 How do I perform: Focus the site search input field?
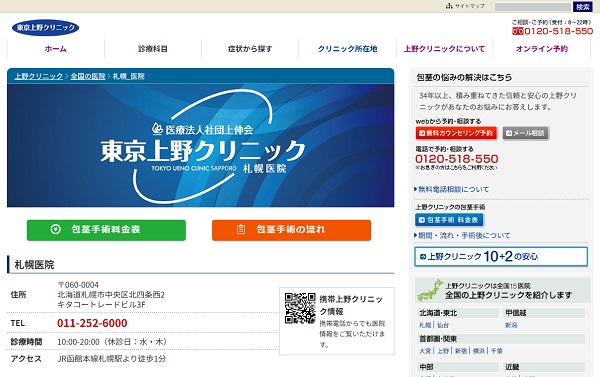tap(533, 7)
